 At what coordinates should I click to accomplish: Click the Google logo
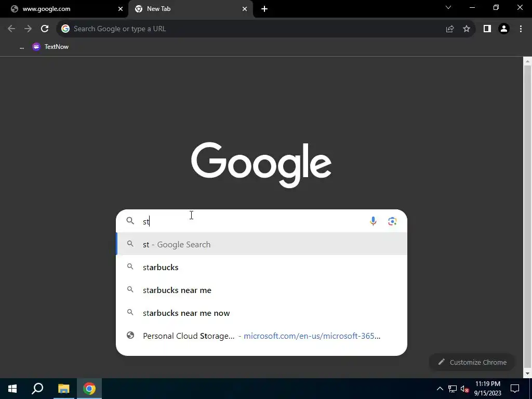261,165
